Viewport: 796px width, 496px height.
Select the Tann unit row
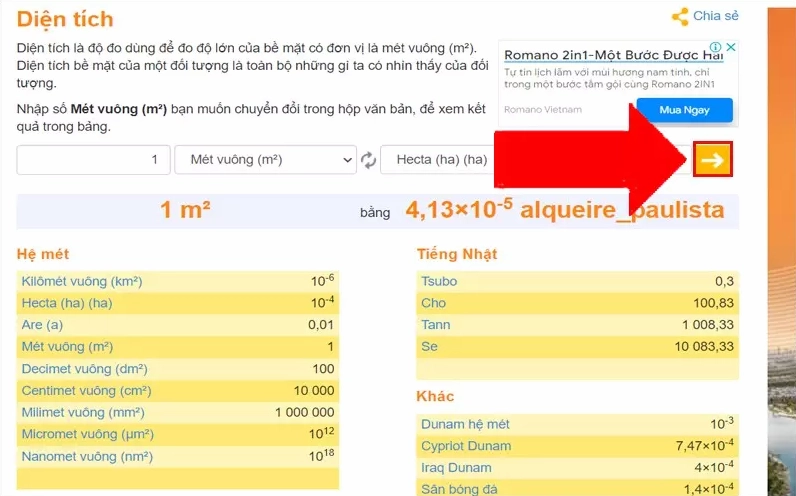coord(436,325)
